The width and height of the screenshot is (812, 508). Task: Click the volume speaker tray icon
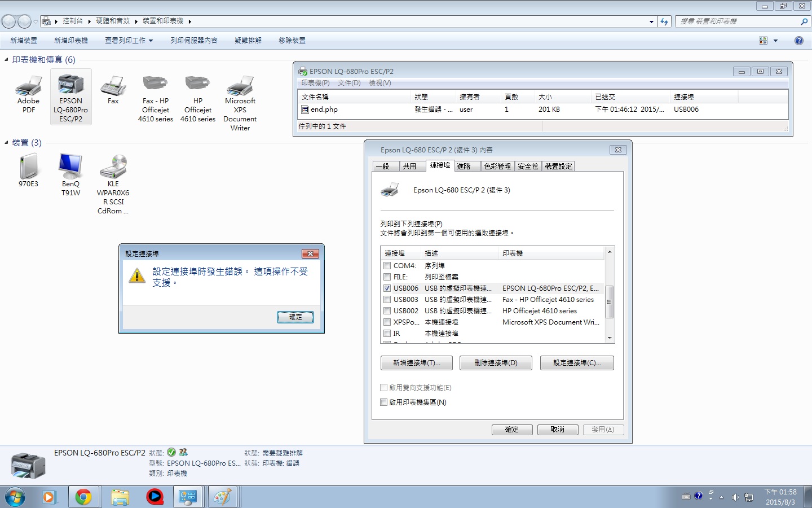point(735,497)
